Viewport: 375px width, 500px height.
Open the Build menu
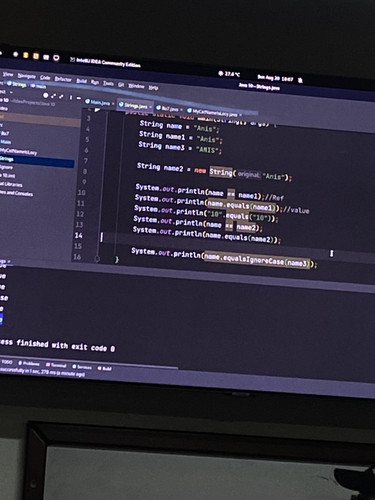(81, 81)
